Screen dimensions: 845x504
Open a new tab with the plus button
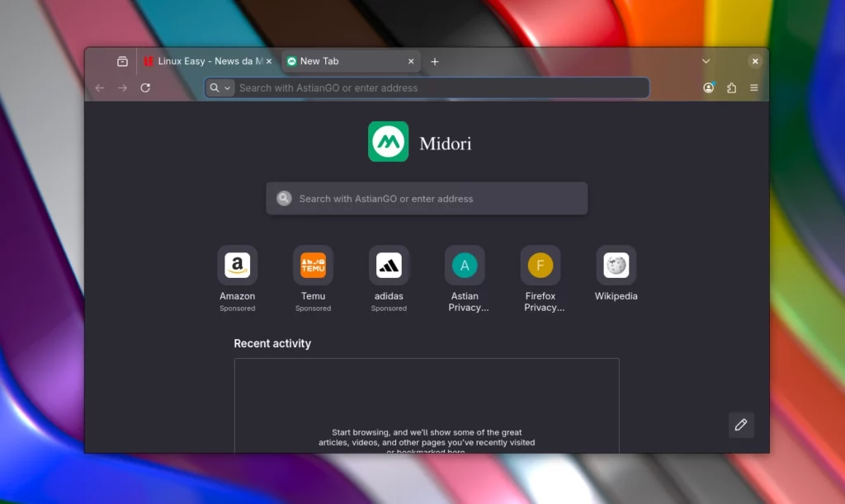click(435, 60)
